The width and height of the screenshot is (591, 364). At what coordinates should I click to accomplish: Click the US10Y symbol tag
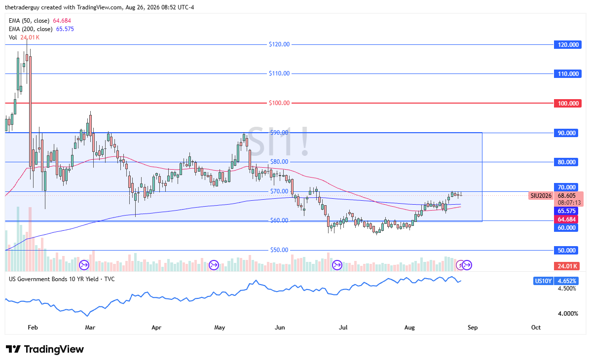coord(543,281)
